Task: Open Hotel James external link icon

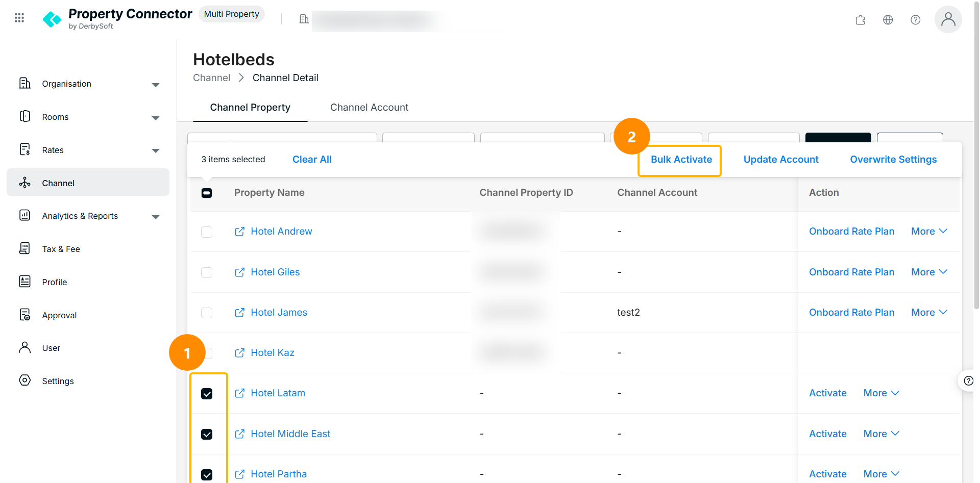Action: [x=239, y=313]
